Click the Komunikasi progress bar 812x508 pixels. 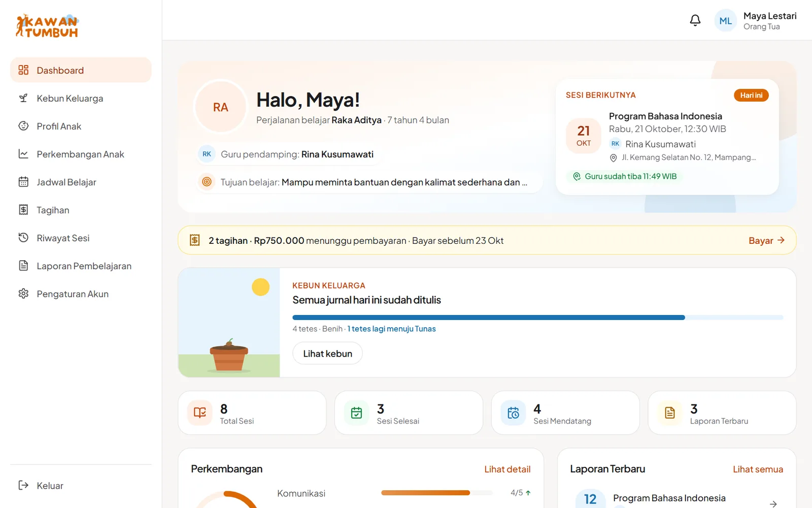pyautogui.click(x=436, y=493)
